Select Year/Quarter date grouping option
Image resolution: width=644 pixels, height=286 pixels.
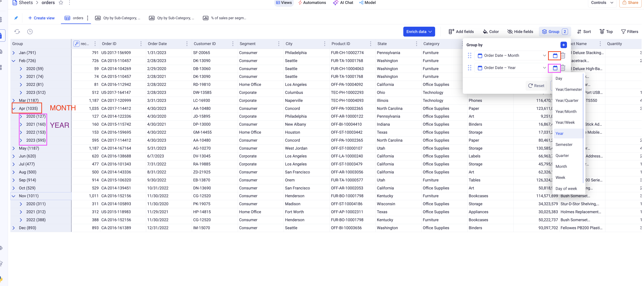pyautogui.click(x=567, y=100)
